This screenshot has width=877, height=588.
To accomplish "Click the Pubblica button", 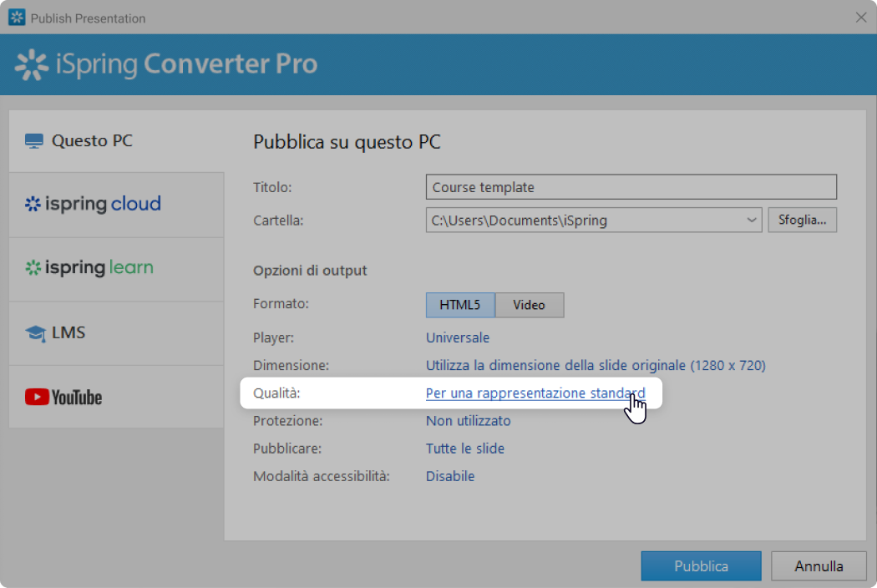I will tap(701, 566).
